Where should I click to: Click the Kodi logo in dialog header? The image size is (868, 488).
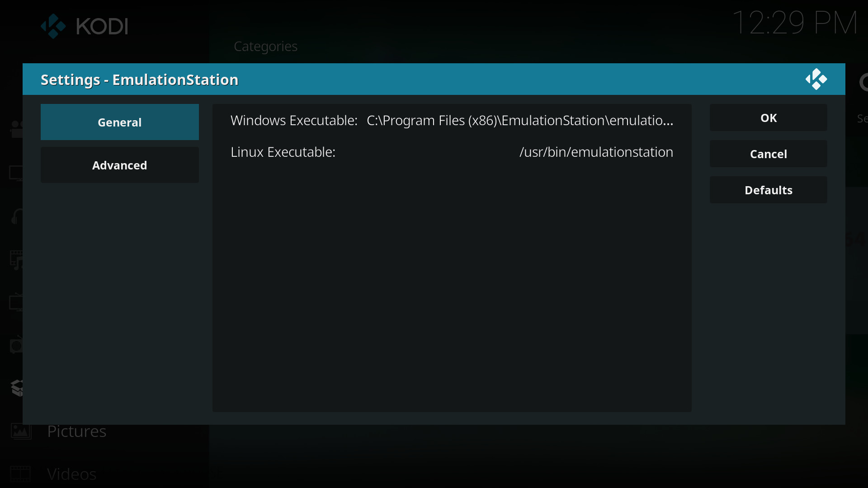(x=816, y=80)
